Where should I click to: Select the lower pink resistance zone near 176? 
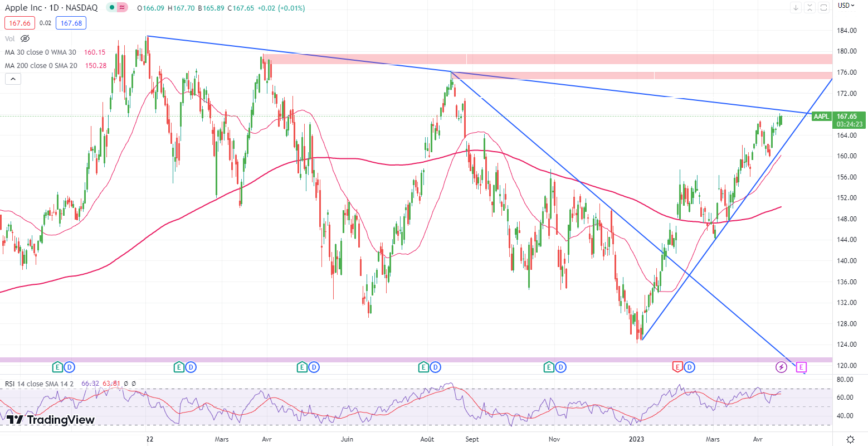[x=641, y=75]
